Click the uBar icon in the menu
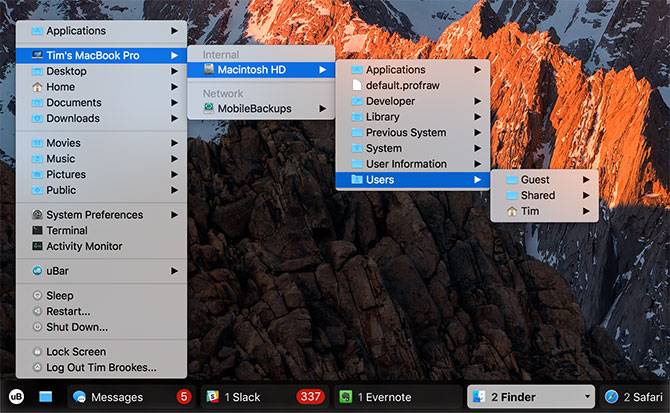670x413 pixels. [37, 271]
